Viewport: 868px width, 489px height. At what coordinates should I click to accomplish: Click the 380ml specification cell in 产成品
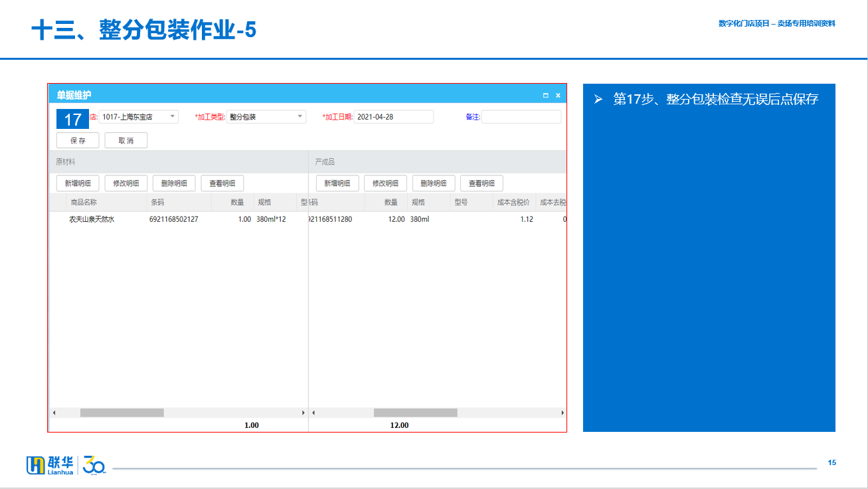420,219
